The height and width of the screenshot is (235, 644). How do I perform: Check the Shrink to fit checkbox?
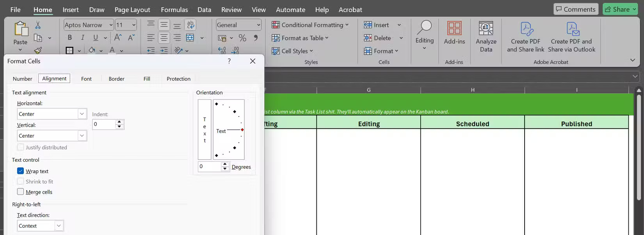click(x=21, y=181)
